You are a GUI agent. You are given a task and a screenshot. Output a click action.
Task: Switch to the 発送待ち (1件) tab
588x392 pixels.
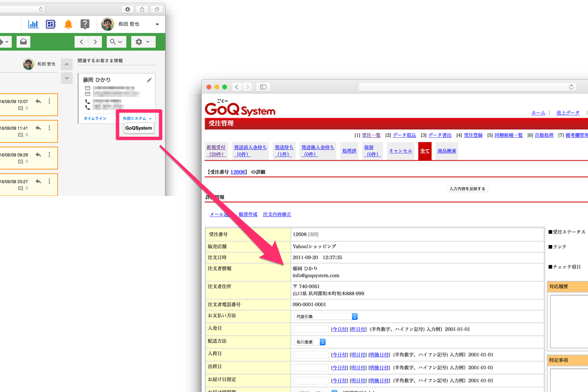284,151
